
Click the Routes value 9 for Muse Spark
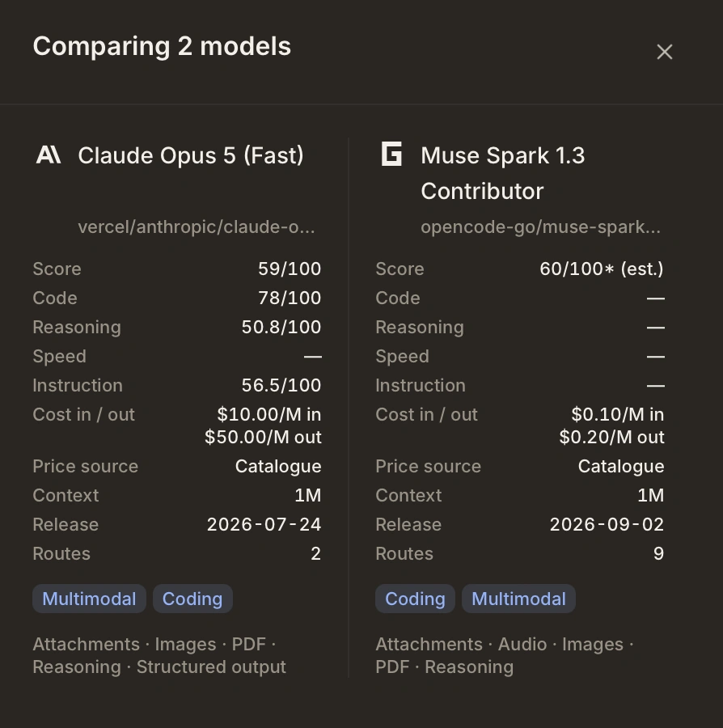[658, 554]
